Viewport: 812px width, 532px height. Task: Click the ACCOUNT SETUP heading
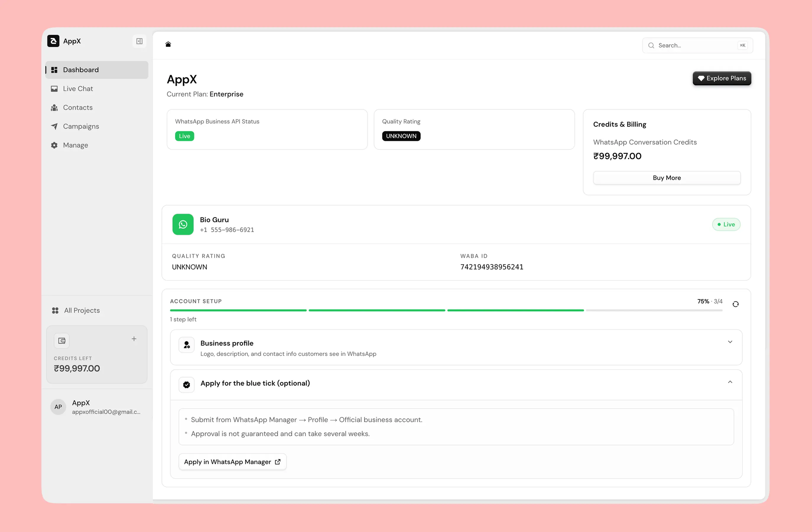tap(196, 301)
